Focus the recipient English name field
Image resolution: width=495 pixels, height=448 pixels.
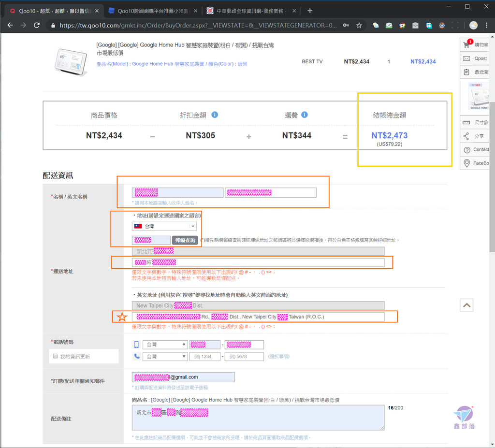(271, 192)
